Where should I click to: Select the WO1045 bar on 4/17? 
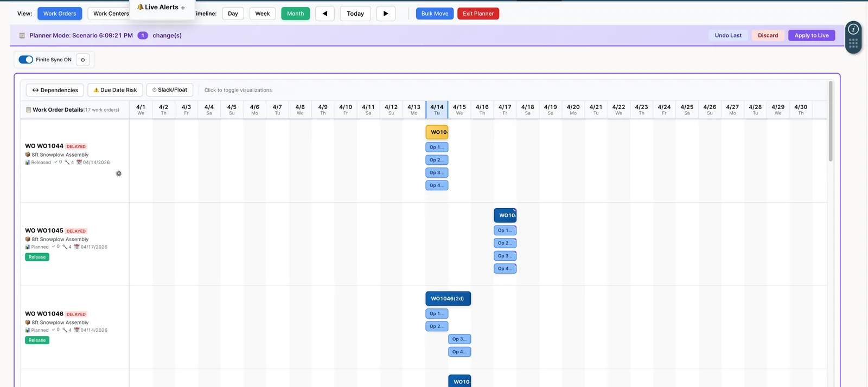[505, 215]
